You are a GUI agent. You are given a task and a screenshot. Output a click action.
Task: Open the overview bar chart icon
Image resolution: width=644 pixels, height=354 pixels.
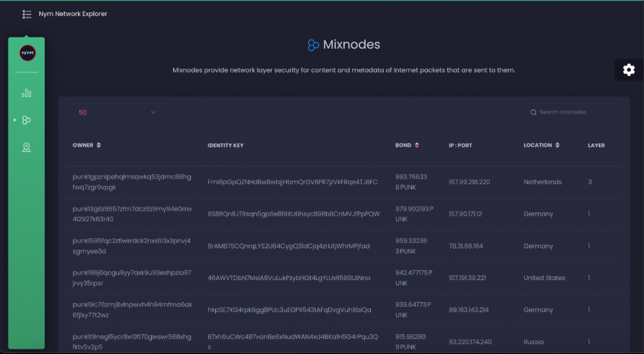(x=26, y=93)
